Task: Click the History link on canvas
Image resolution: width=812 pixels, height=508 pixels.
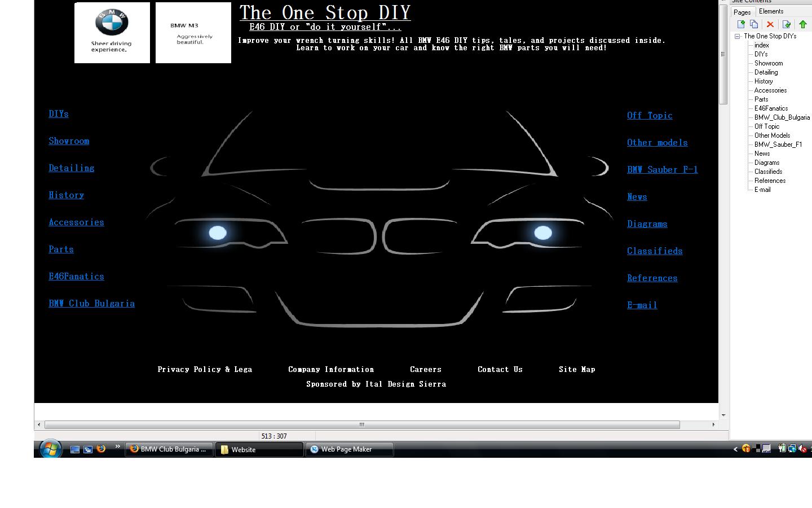Action: coord(67,195)
